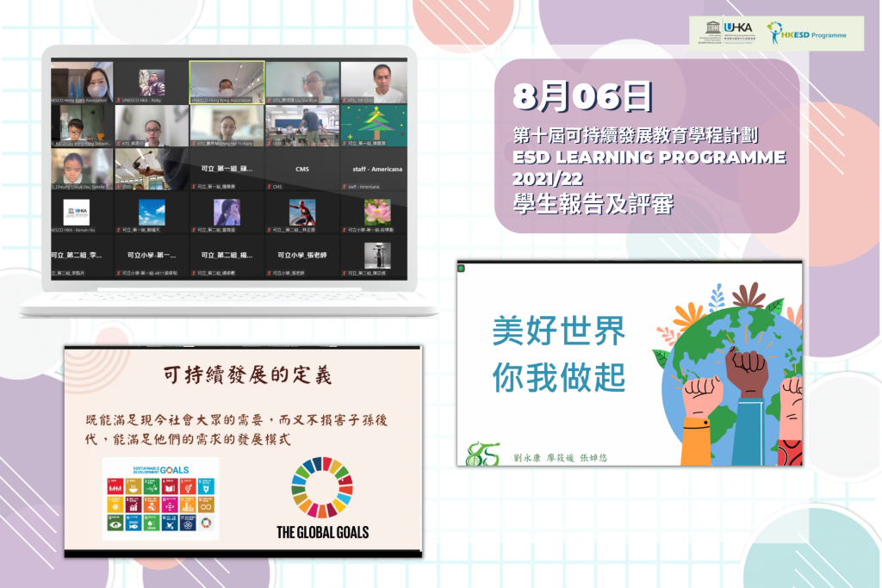Click the '可立_第一組_羅...' participant name
The height and width of the screenshot is (588, 882).
pos(227,169)
